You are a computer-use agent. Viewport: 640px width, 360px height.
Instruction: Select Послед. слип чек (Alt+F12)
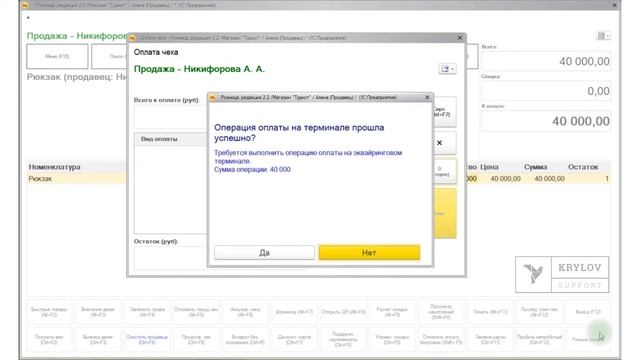point(539,312)
